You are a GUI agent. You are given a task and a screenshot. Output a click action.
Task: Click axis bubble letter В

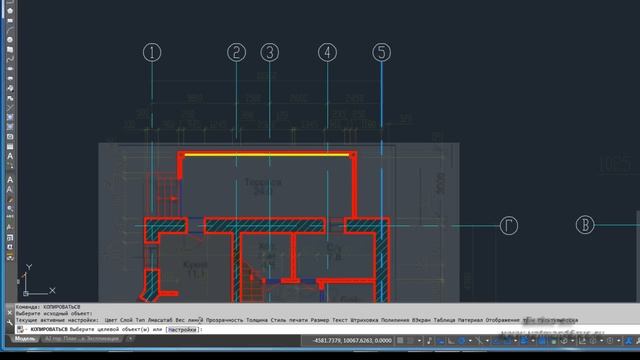[x=585, y=225]
